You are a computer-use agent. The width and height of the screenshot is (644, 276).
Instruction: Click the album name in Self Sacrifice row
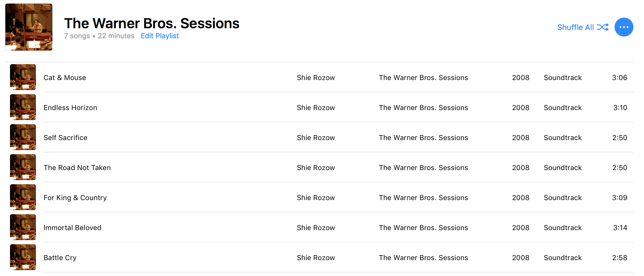click(423, 138)
